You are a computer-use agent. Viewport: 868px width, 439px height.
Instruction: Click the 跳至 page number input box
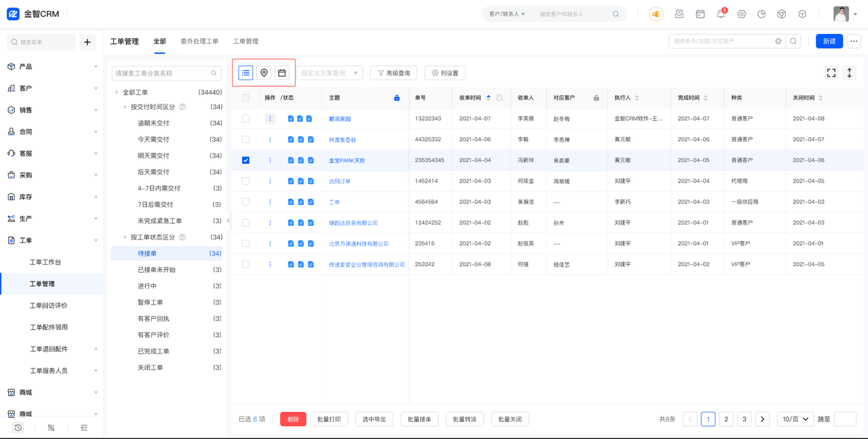[845, 419]
